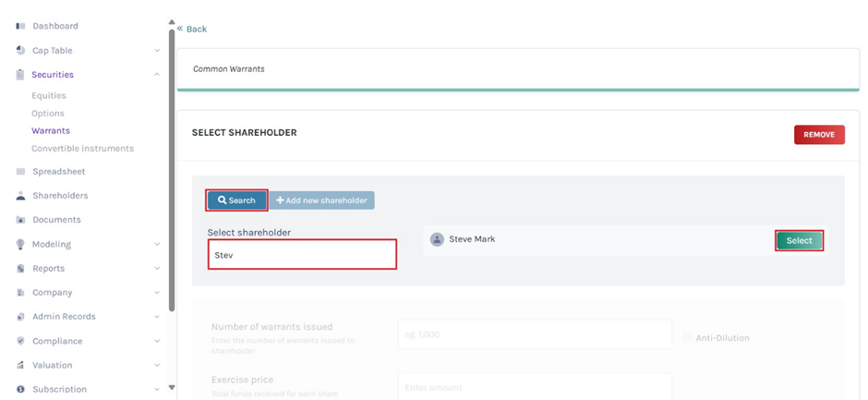Collapse the Securities section chevron
Screen dimensions: 868x400
[x=157, y=75]
